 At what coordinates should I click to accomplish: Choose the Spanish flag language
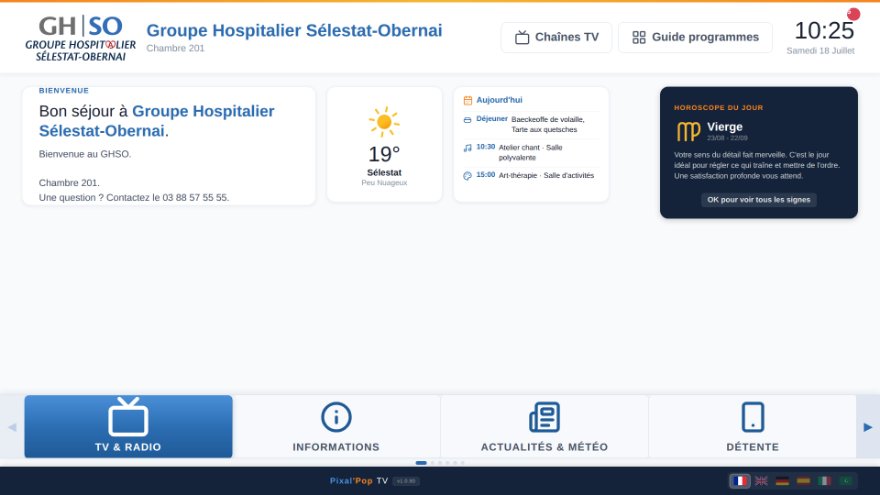pyautogui.click(x=804, y=481)
